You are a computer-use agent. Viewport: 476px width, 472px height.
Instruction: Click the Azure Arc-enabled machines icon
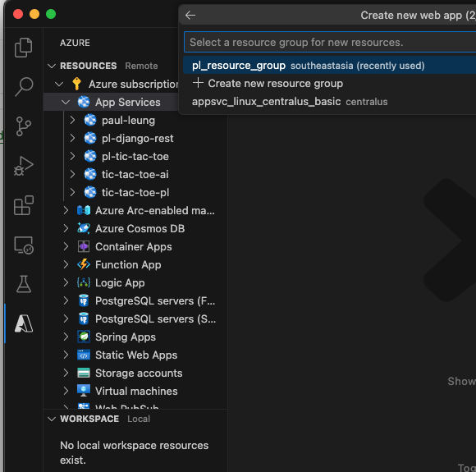tap(84, 210)
